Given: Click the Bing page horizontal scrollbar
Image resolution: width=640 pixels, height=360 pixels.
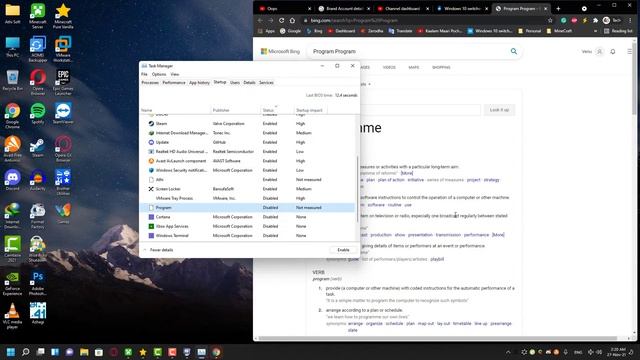Looking at the screenshot, I should (x=438, y=338).
